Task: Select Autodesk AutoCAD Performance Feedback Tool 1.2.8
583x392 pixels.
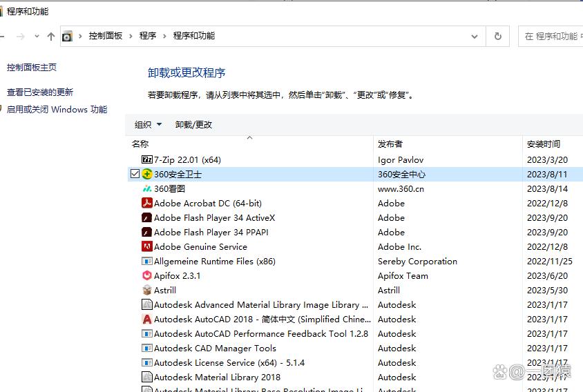Action: (x=261, y=333)
